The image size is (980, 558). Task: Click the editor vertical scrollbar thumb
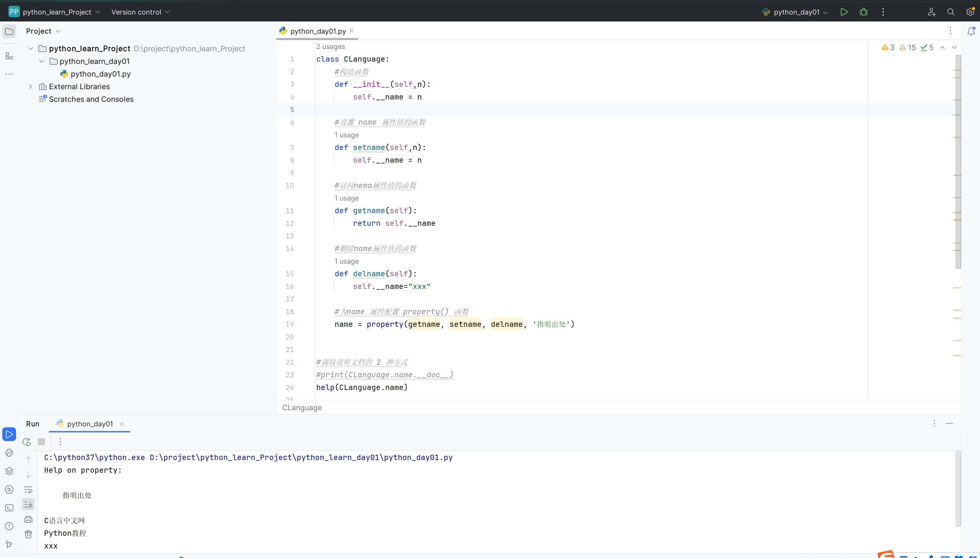(x=958, y=161)
